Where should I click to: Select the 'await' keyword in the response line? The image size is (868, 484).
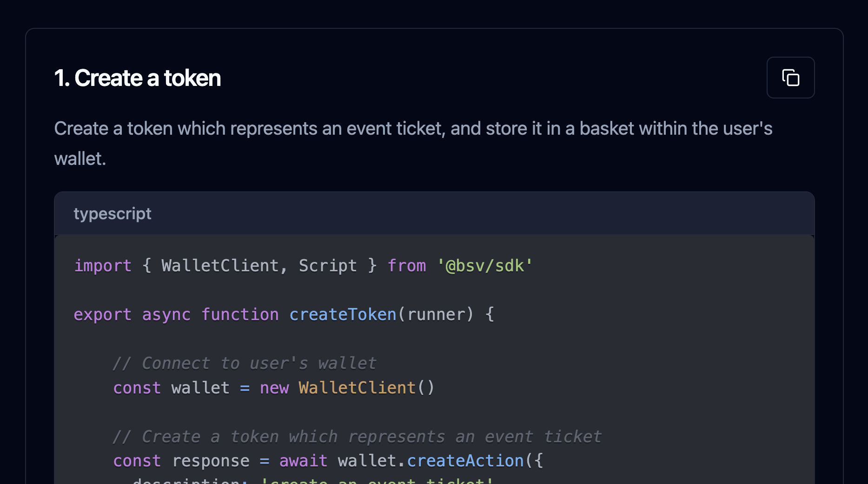point(303,460)
